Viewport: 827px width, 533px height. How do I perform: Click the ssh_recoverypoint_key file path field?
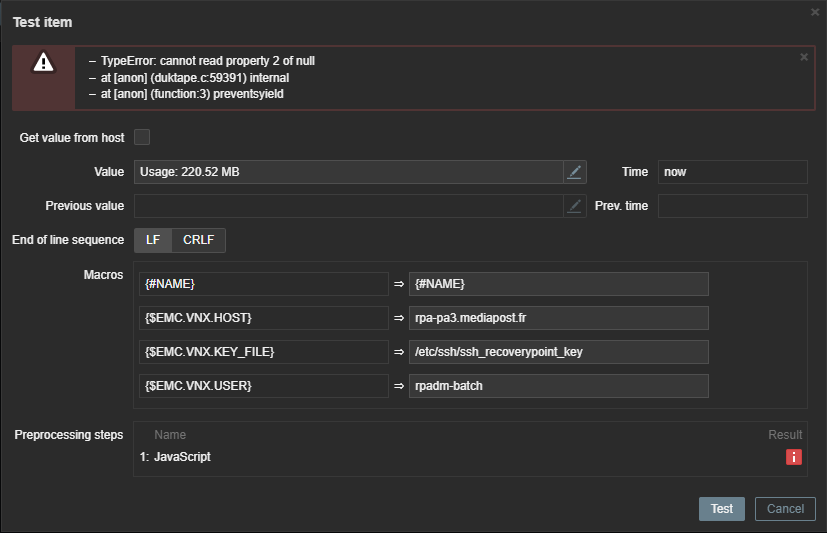click(x=558, y=352)
